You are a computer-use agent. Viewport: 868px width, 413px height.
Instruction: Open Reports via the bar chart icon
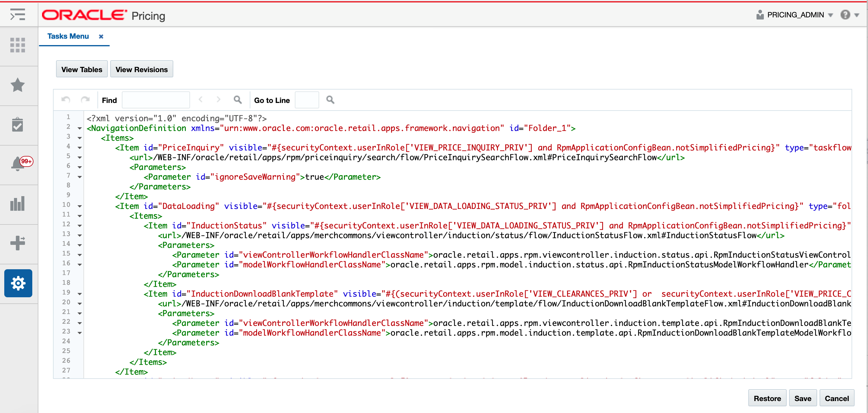(x=18, y=203)
